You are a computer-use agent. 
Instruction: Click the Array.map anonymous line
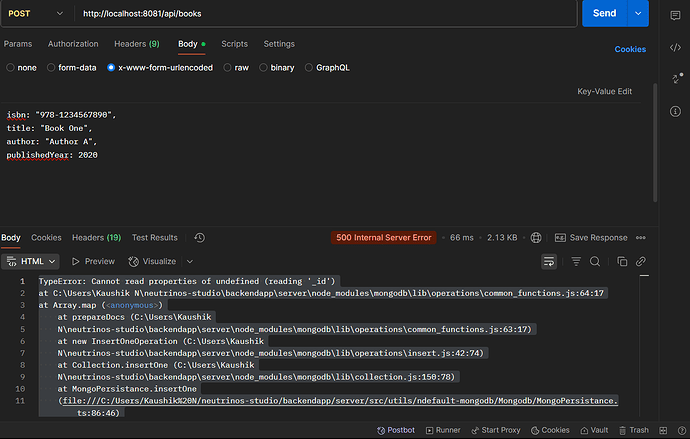pos(101,305)
